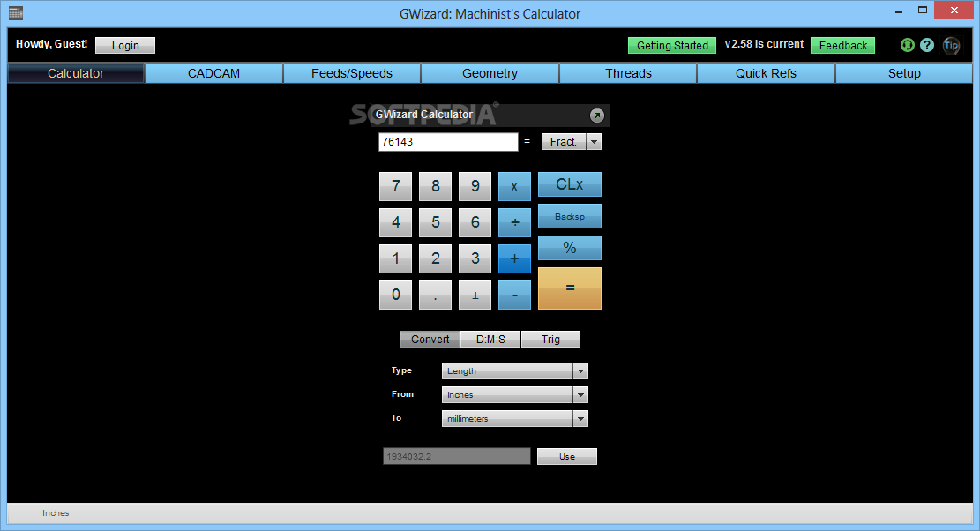Click digit 9 key
This screenshot has width=980, height=531.
tap(475, 186)
